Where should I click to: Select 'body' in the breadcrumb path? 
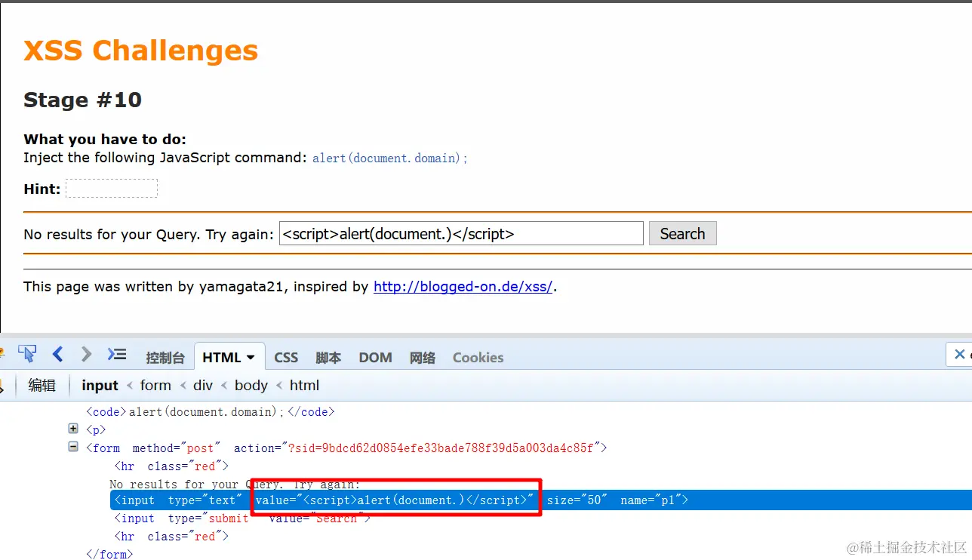(x=251, y=385)
